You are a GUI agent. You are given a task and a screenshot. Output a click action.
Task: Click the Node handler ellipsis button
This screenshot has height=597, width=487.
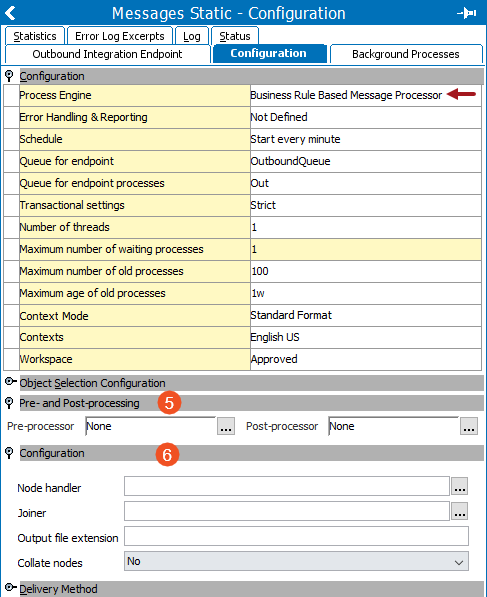tap(460, 486)
